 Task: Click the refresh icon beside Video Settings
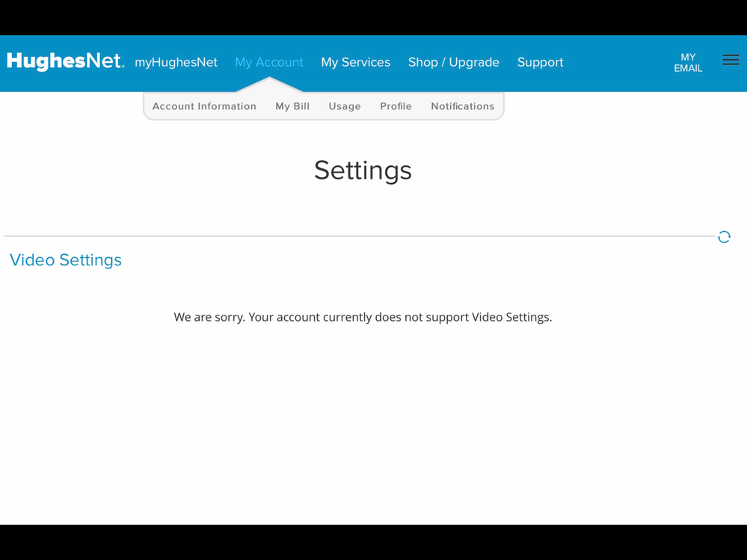coord(724,237)
